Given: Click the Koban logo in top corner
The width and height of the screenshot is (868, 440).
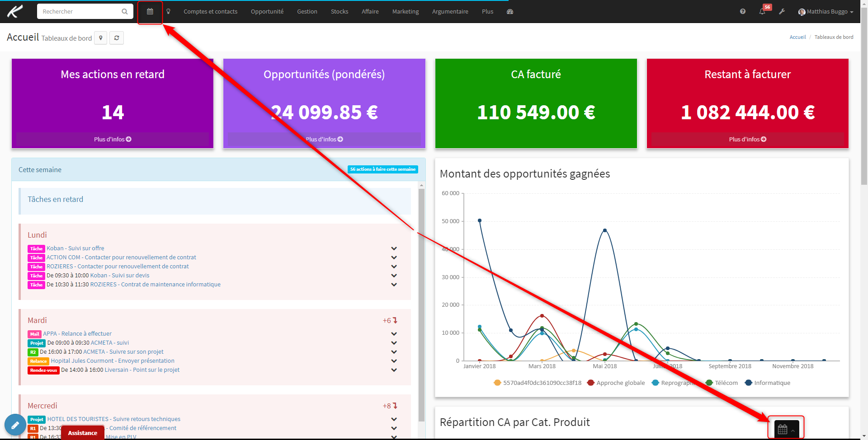Looking at the screenshot, I should pos(14,11).
